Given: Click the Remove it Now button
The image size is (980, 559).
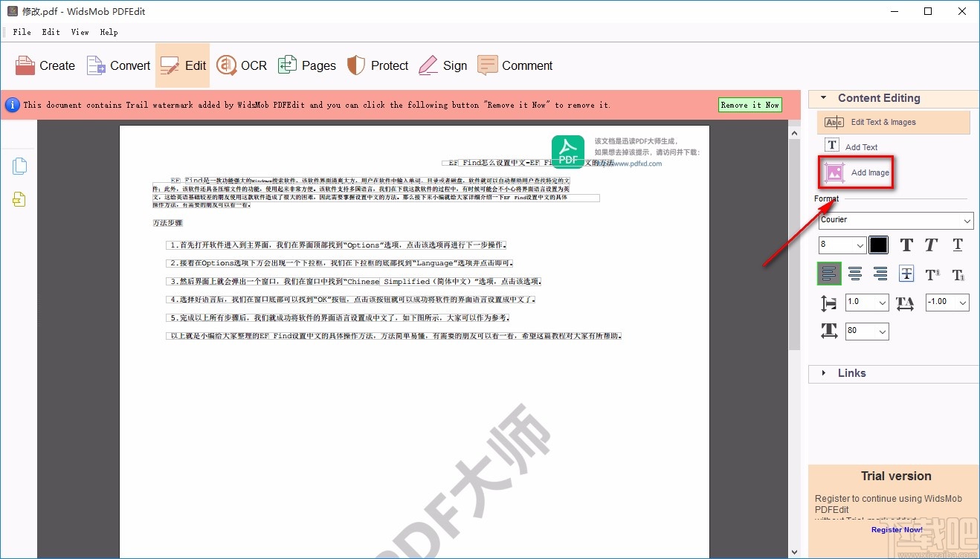Looking at the screenshot, I should (749, 105).
